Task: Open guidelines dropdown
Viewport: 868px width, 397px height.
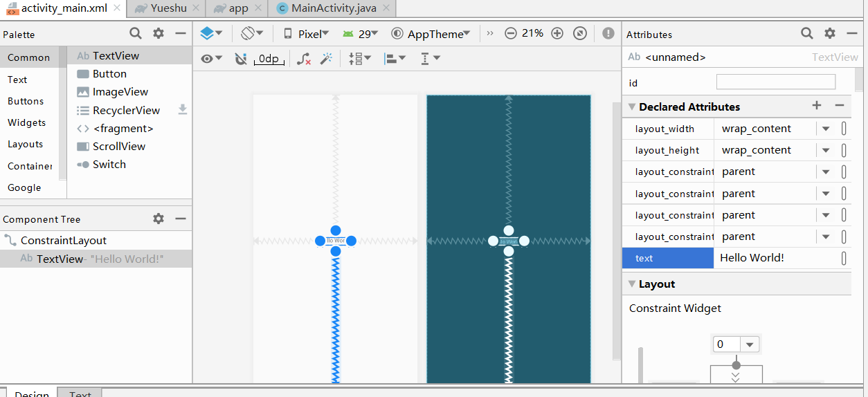Action: [431, 59]
